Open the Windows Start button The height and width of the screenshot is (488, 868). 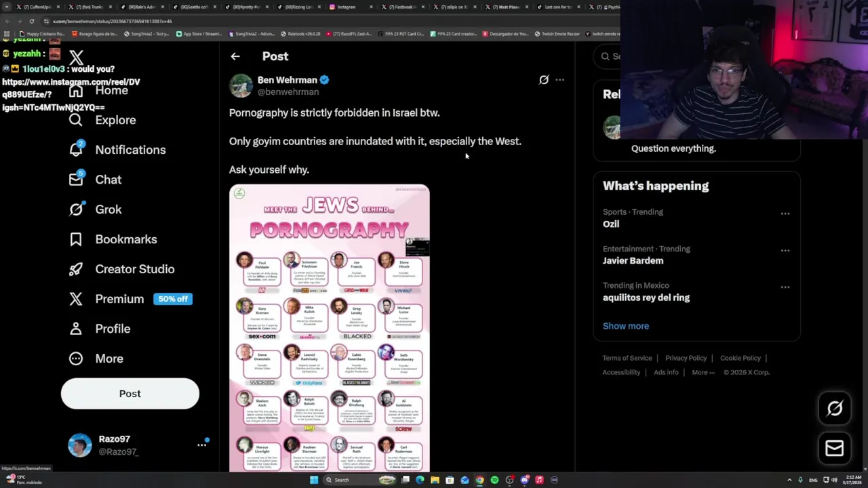(314, 480)
